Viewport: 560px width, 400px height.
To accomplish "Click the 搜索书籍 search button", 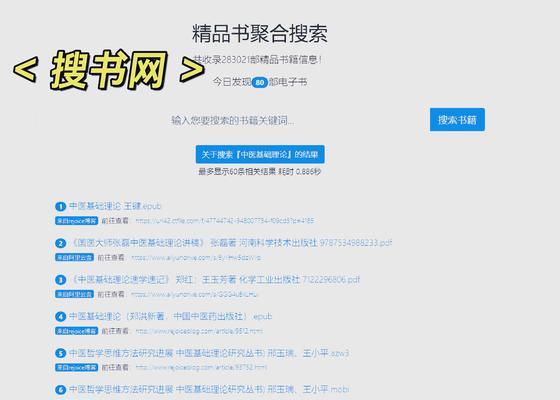I will coord(457,120).
